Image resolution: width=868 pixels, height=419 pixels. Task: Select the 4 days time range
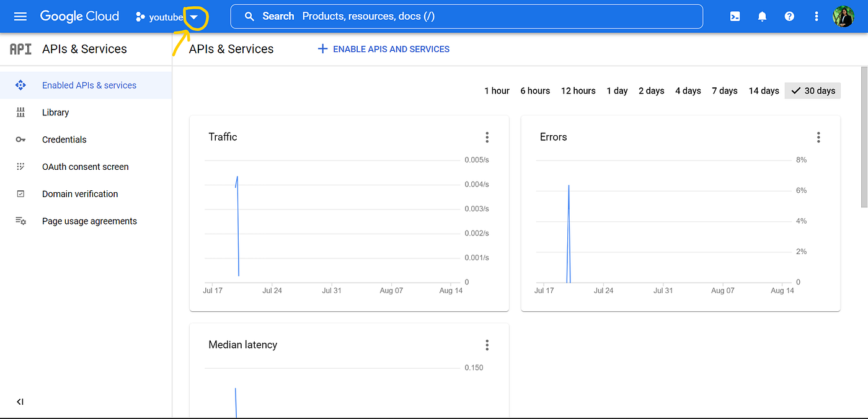688,90
